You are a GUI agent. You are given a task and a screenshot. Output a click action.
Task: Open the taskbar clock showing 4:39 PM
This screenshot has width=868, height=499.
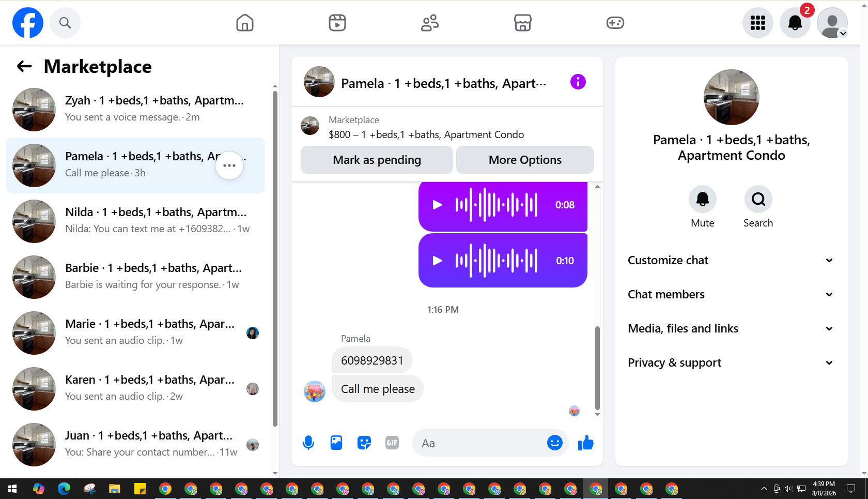pos(824,489)
